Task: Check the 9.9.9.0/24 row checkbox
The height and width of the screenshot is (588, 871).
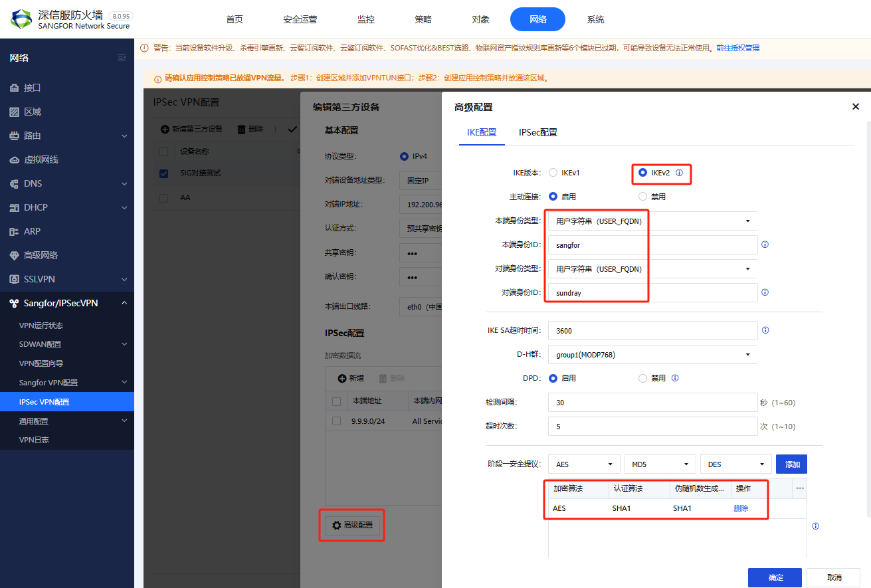Action: [x=336, y=421]
